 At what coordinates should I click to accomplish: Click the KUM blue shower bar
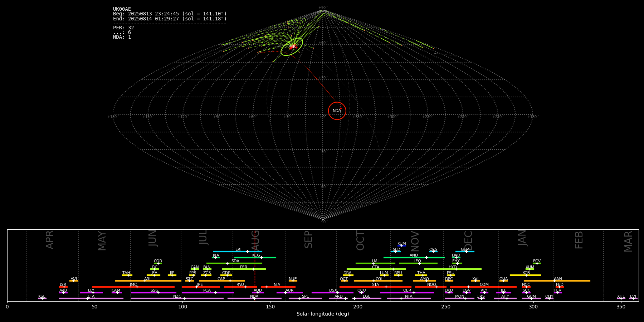tap(402, 246)
